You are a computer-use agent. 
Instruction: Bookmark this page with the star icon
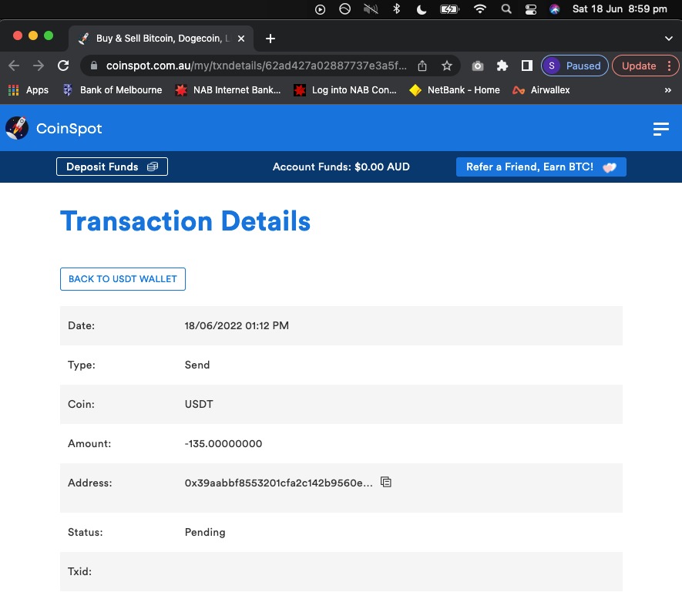447,66
